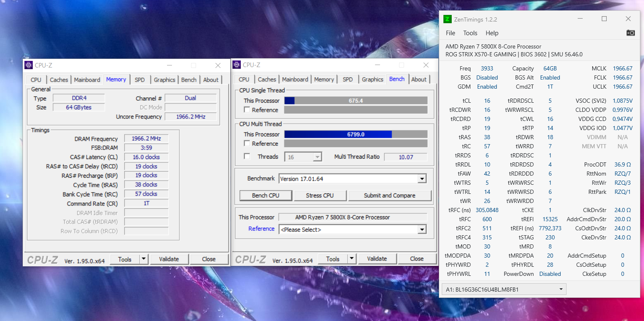644x321 pixels.
Task: Click the FSB:DRAM value 3:59
Action: click(x=146, y=148)
